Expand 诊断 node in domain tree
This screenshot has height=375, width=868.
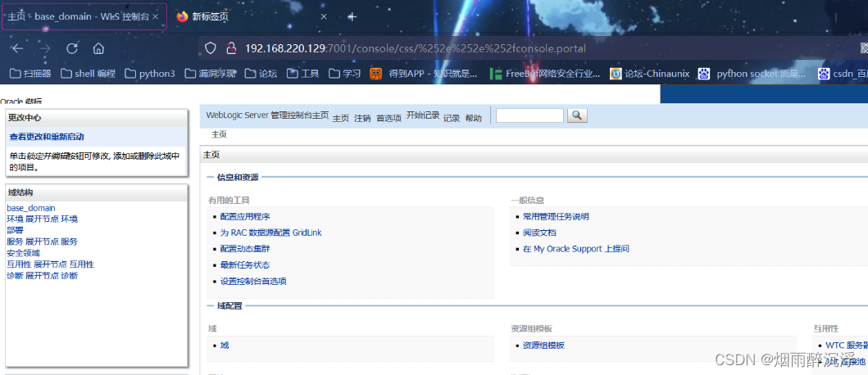(x=42, y=275)
